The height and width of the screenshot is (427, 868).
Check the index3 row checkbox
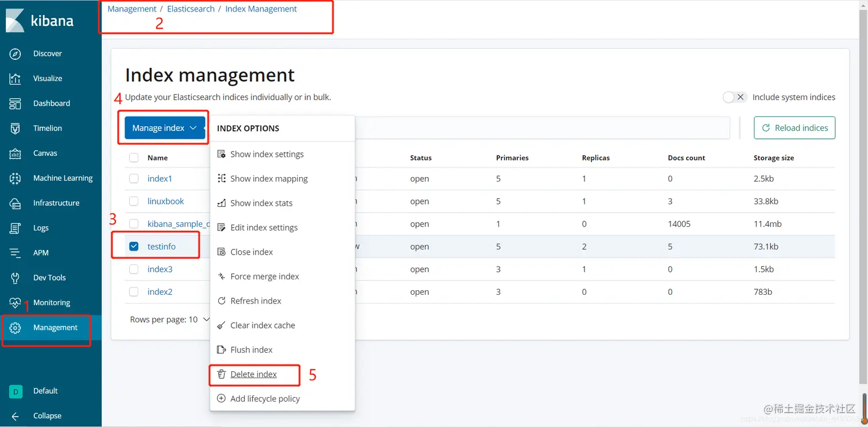tap(134, 269)
